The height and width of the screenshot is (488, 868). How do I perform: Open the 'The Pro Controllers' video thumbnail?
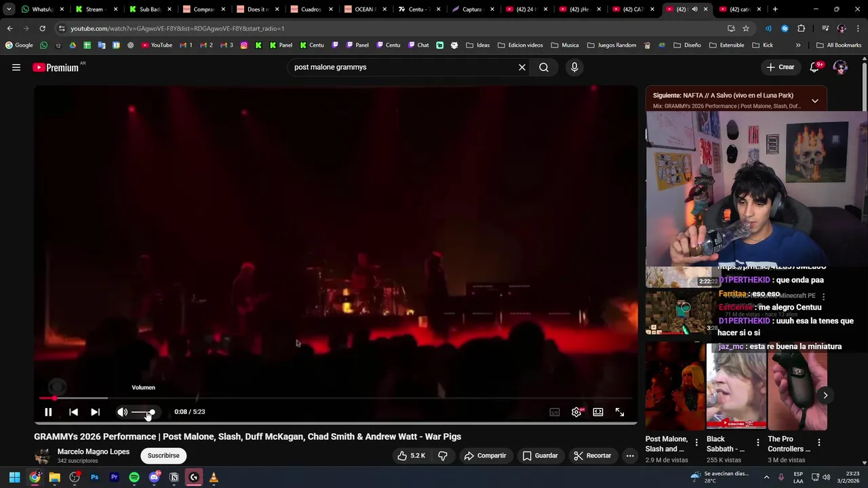[797, 387]
